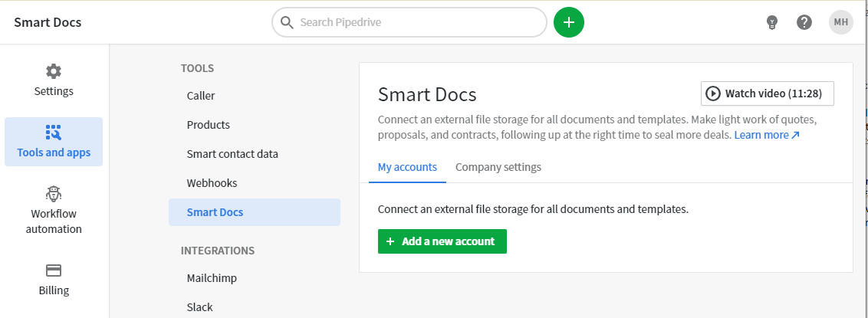Click the green plus quick-add button
This screenshot has height=318, width=868.
[569, 22]
